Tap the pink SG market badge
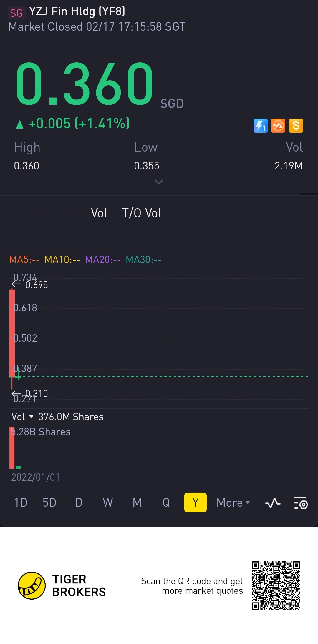This screenshot has height=644, width=318. (x=16, y=13)
